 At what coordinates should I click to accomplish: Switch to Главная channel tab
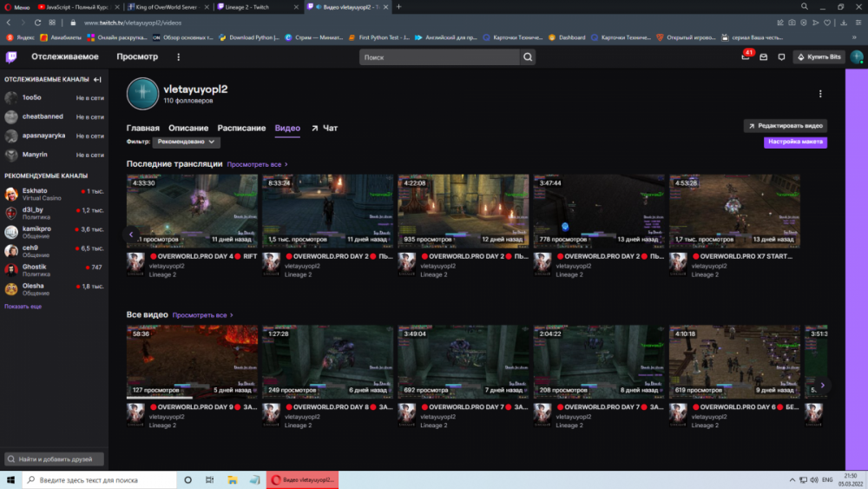(x=143, y=128)
